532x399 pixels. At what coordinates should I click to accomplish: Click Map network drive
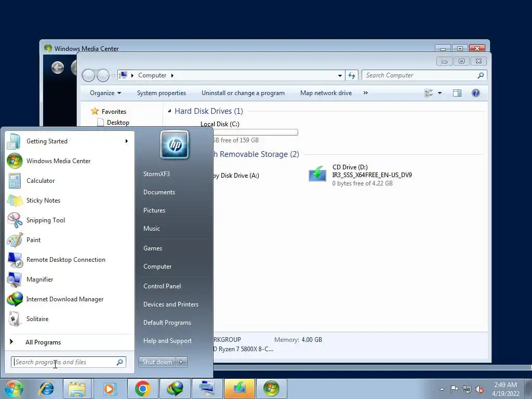coord(326,93)
